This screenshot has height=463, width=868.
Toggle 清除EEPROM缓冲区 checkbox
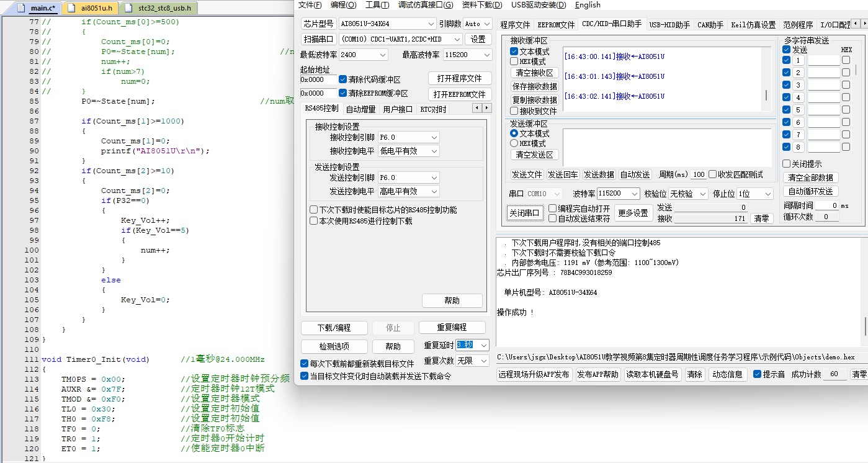tap(343, 93)
